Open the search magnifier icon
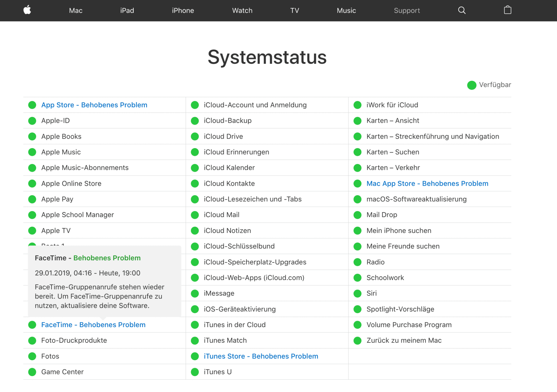 (x=462, y=10)
